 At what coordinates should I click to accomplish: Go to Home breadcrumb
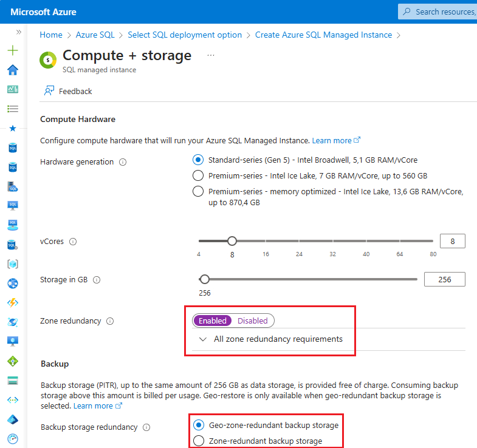(51, 35)
